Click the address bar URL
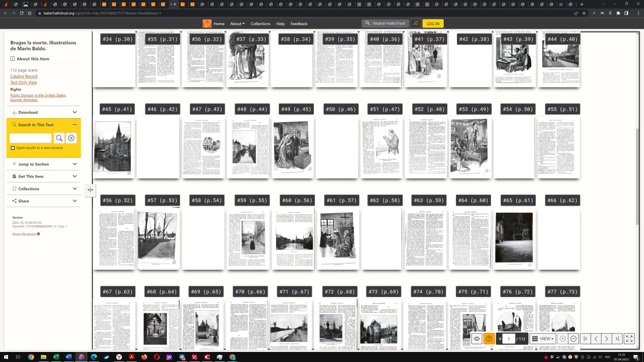644x362 pixels. click(102, 13)
